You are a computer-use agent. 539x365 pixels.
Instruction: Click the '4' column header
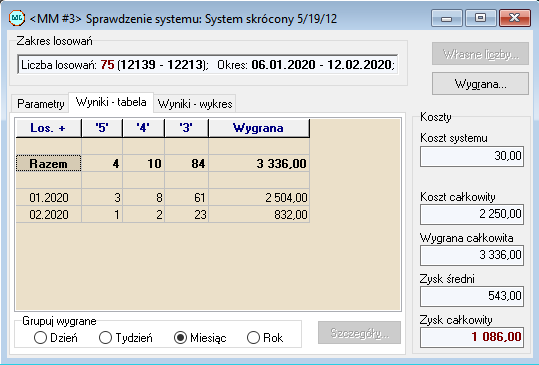pyautogui.click(x=144, y=128)
